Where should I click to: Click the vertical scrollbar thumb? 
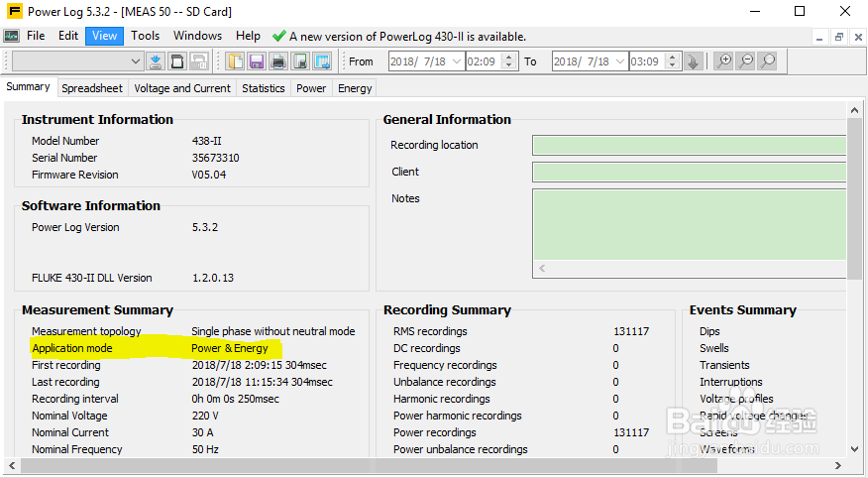pos(854,198)
